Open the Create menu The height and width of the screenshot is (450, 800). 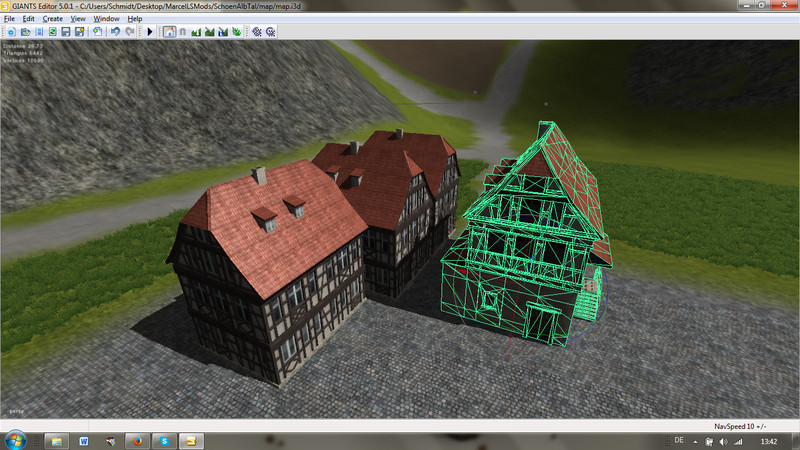pyautogui.click(x=53, y=19)
